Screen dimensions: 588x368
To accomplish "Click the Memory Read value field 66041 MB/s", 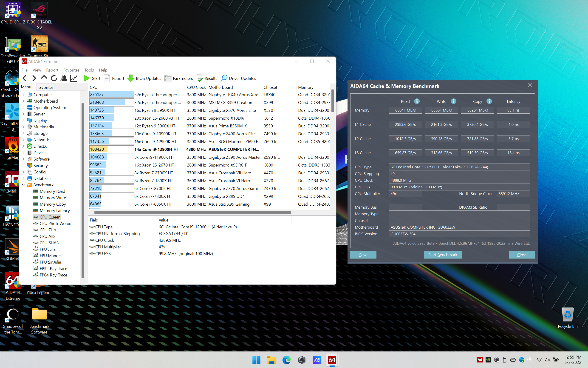I will point(405,110).
